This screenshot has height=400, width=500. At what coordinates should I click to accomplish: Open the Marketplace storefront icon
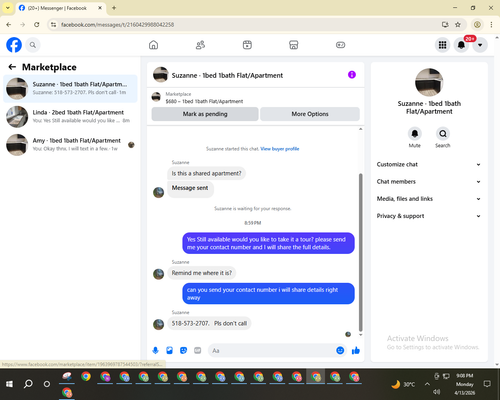294,45
